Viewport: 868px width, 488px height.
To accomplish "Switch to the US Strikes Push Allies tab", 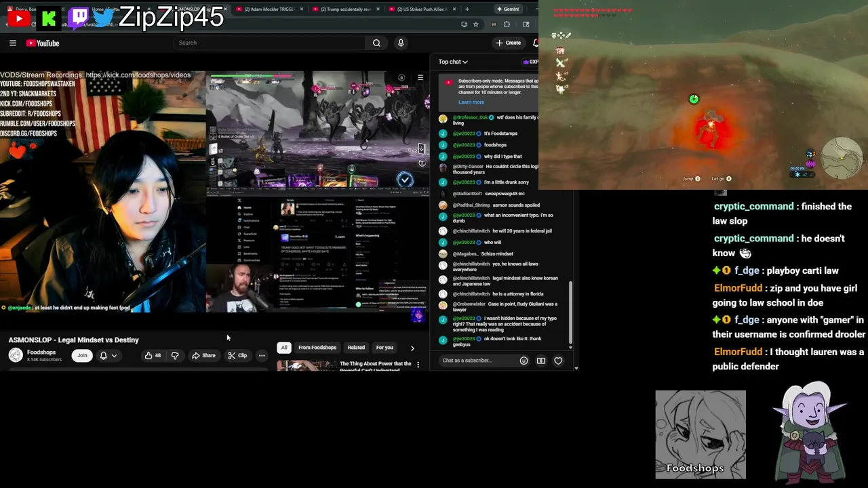I will point(419,9).
